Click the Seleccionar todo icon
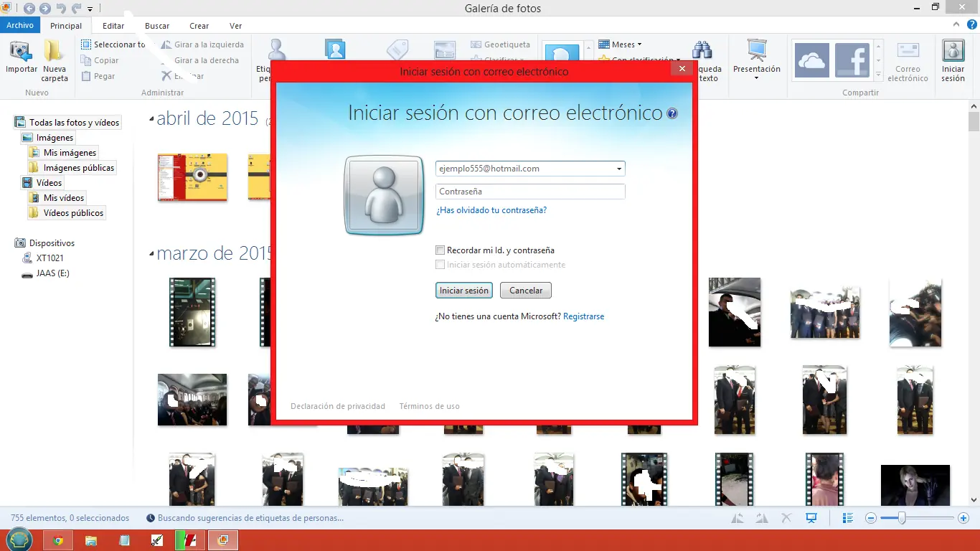This screenshot has height=551, width=980. pos(86,44)
